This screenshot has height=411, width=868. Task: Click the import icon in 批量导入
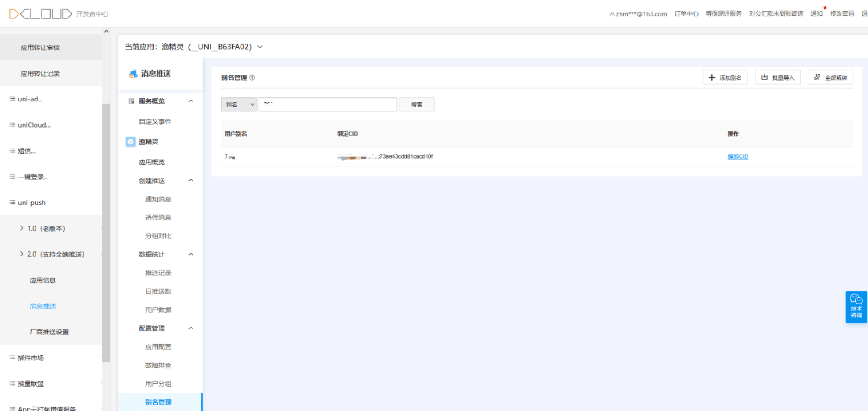tap(764, 77)
